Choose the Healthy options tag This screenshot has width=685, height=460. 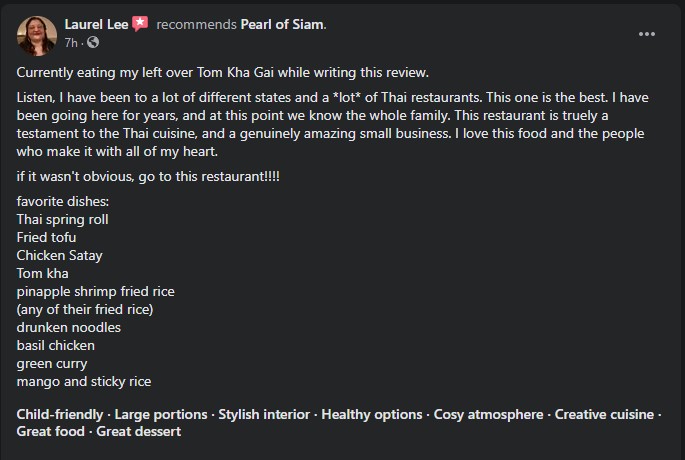point(371,414)
